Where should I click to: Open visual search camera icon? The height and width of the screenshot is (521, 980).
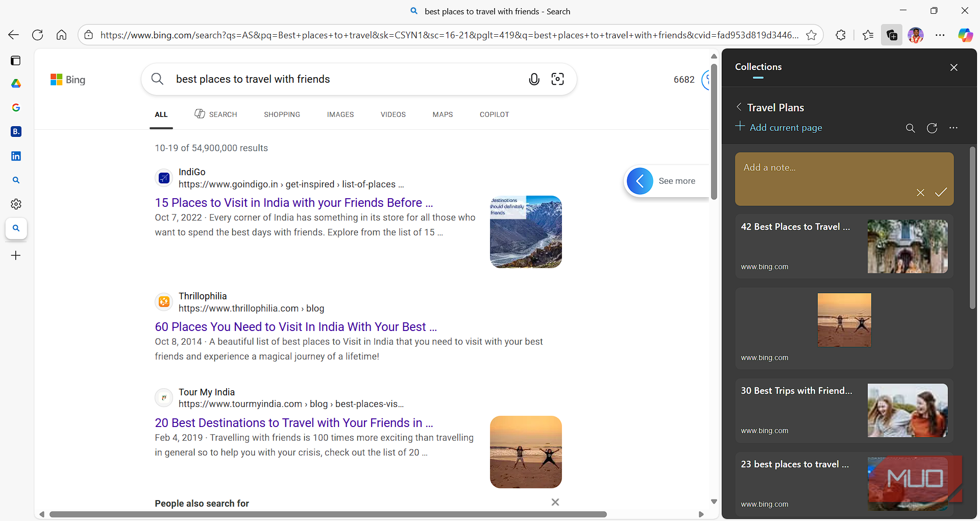[x=557, y=79]
